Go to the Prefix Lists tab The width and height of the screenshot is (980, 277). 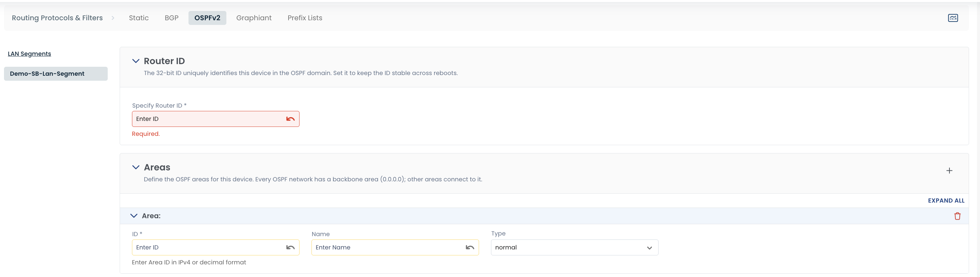point(305,18)
